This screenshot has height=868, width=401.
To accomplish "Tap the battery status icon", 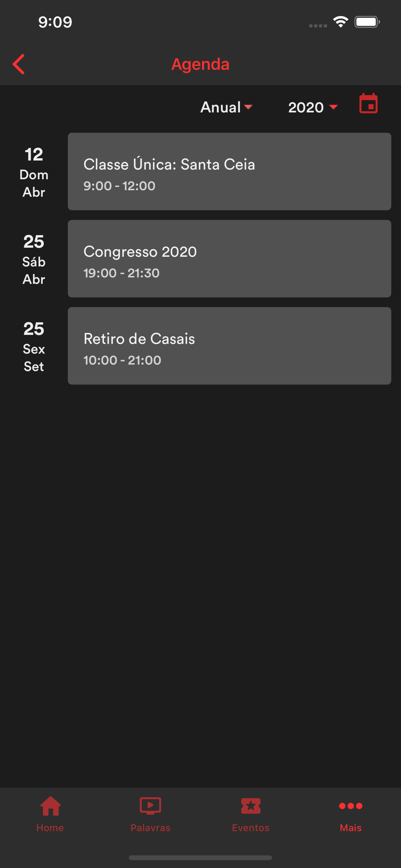I will click(367, 22).
